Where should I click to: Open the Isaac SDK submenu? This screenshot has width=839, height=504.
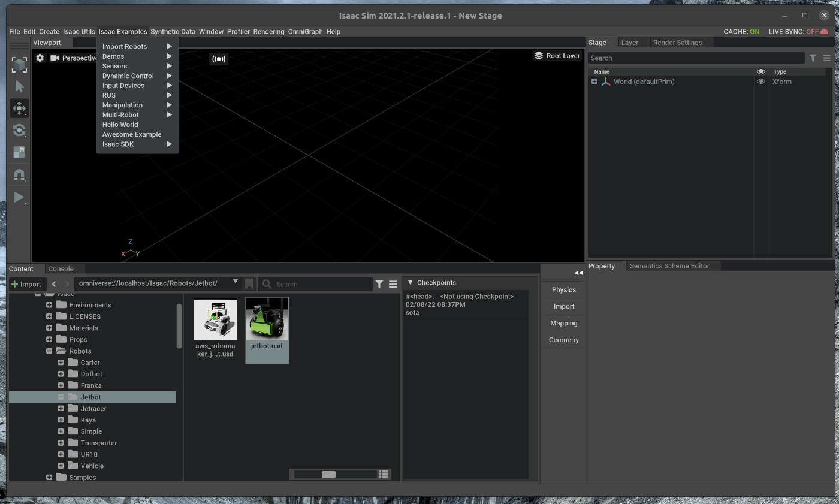click(137, 144)
